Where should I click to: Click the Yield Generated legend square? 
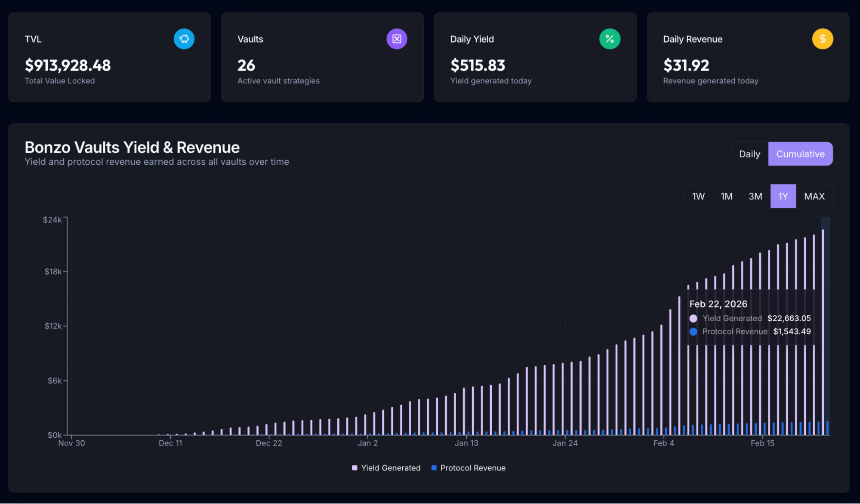(354, 468)
